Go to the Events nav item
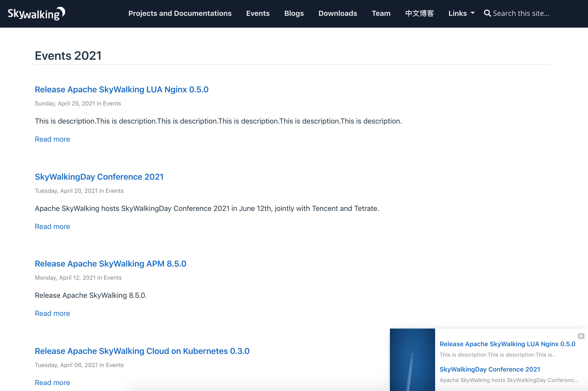The width and height of the screenshot is (588, 391). pyautogui.click(x=258, y=13)
